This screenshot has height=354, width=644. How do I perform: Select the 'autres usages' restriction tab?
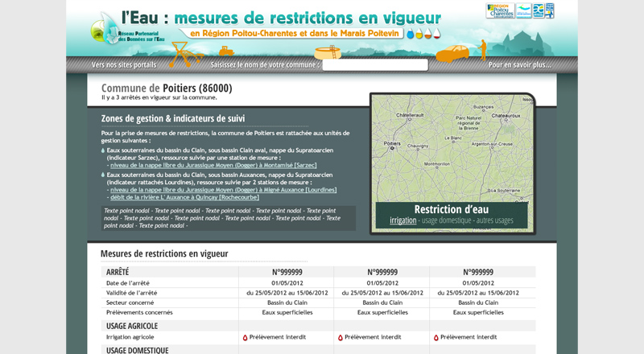[494, 220]
